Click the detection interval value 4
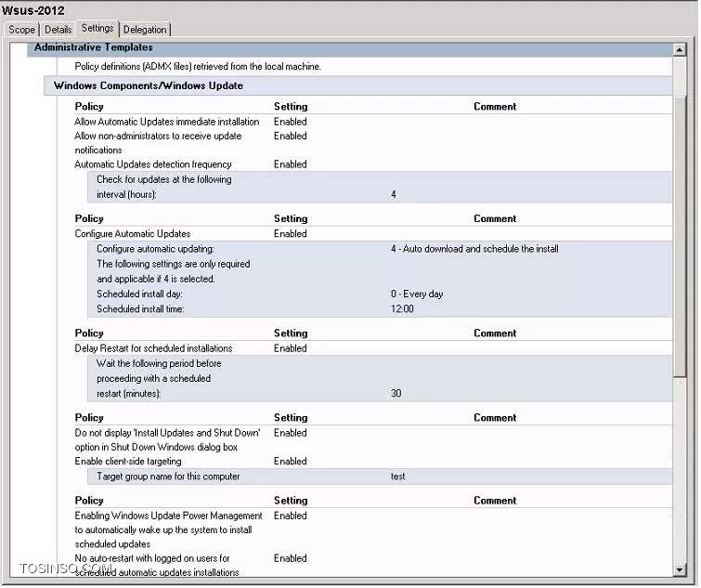Viewport: 701px width, 588px height. (x=394, y=194)
